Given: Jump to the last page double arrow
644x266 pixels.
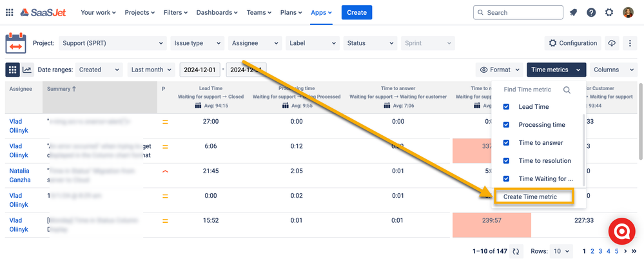Looking at the screenshot, I should 634,251.
